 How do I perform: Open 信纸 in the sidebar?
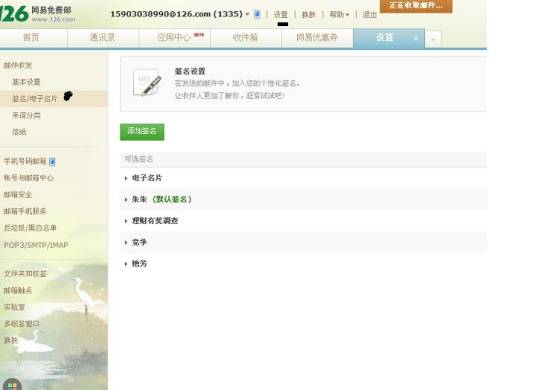[19, 132]
